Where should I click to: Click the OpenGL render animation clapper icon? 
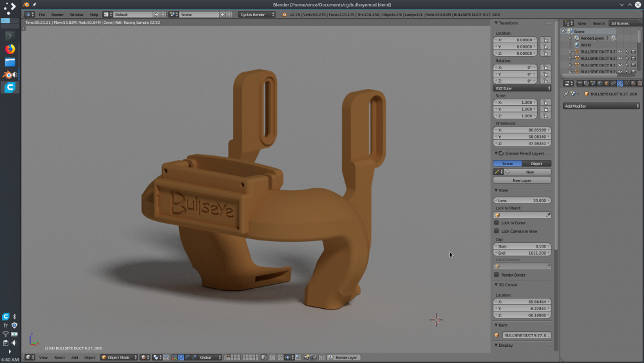tap(313, 357)
